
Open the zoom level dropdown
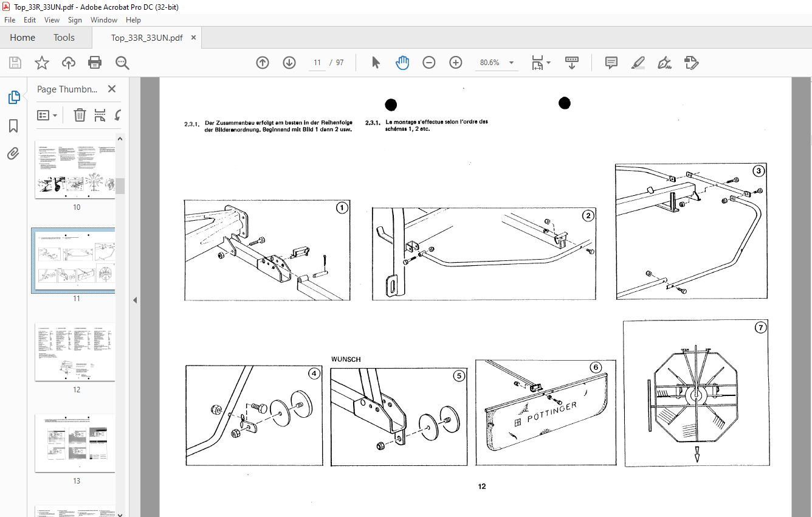tap(511, 63)
